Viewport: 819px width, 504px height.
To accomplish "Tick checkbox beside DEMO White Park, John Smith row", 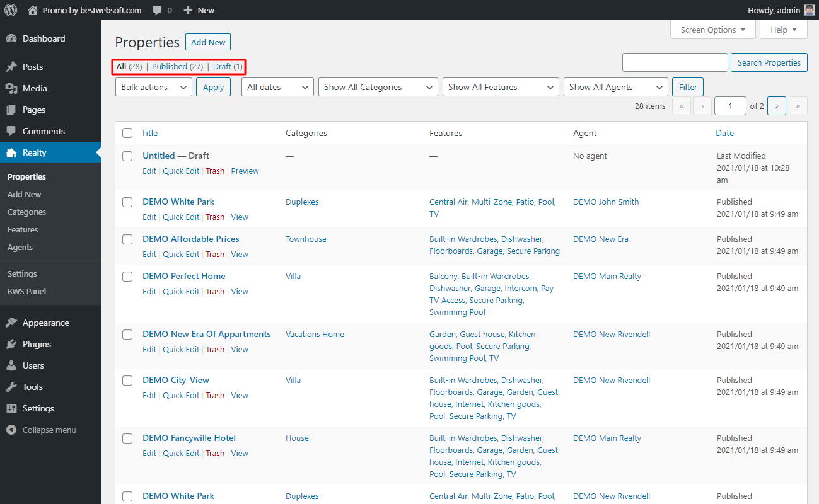I will point(127,202).
